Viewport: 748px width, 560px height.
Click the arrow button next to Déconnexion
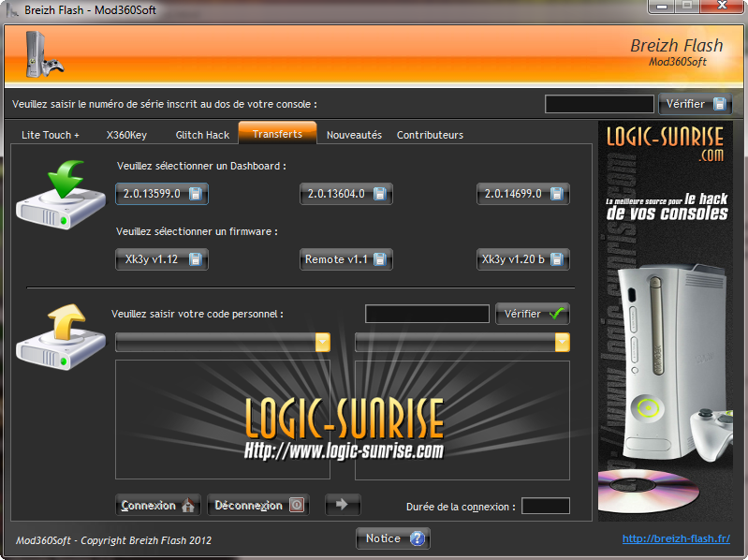tap(343, 505)
